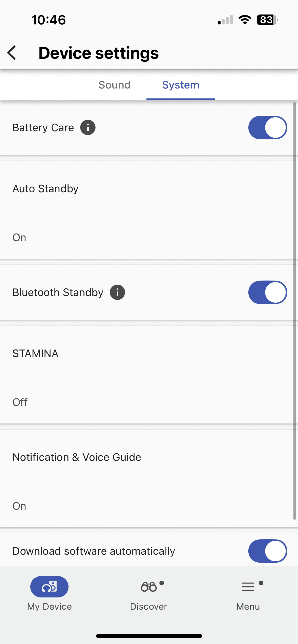Tap the Device settings title

tap(99, 53)
